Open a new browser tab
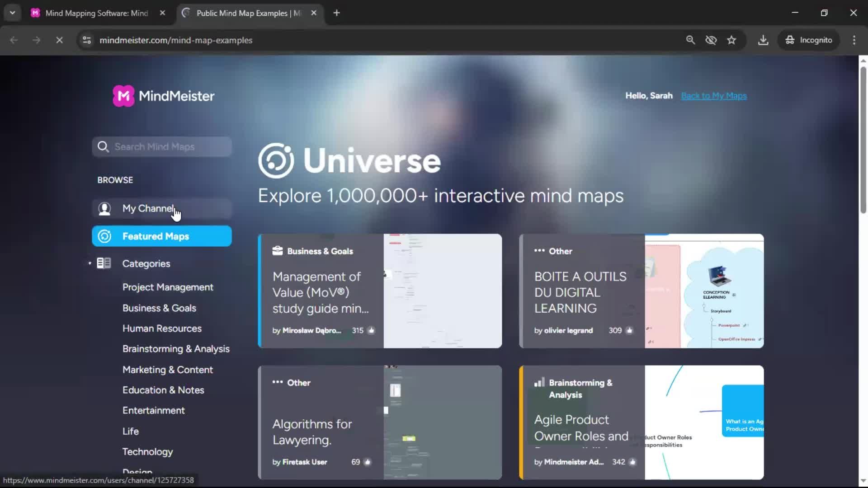Viewport: 868px width, 488px height. (336, 13)
